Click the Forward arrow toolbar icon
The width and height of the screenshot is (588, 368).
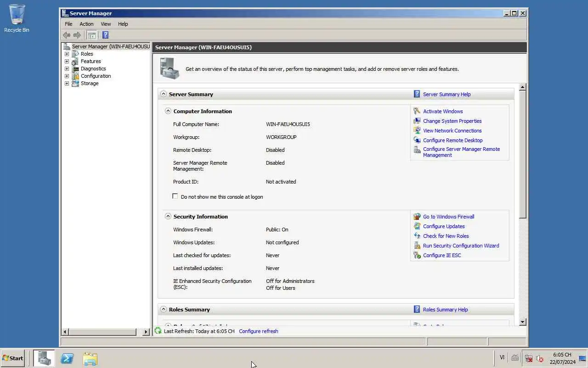pos(77,35)
